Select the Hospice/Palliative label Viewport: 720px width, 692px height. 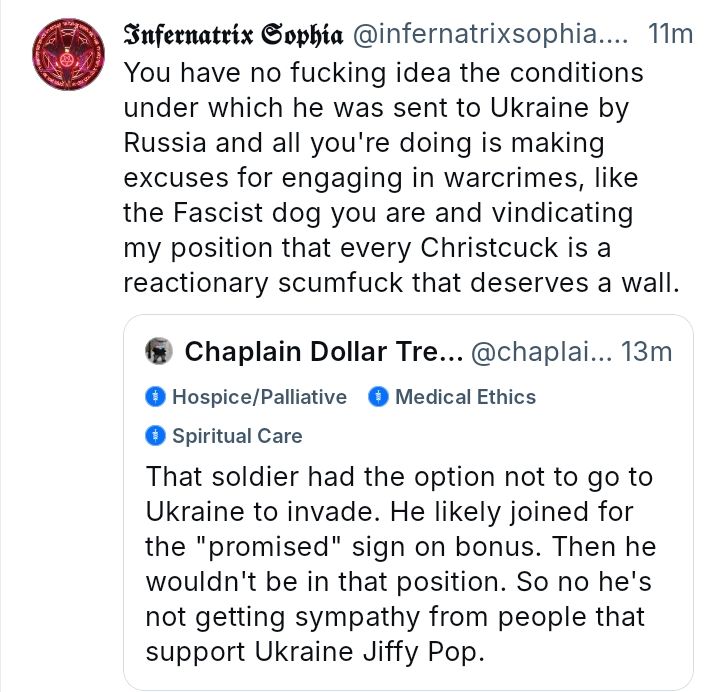(x=259, y=397)
